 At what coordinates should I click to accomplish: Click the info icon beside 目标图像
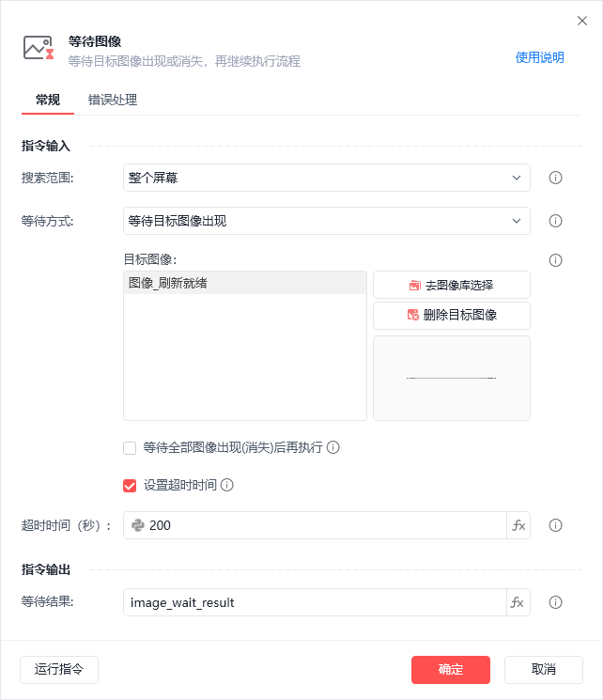point(555,260)
